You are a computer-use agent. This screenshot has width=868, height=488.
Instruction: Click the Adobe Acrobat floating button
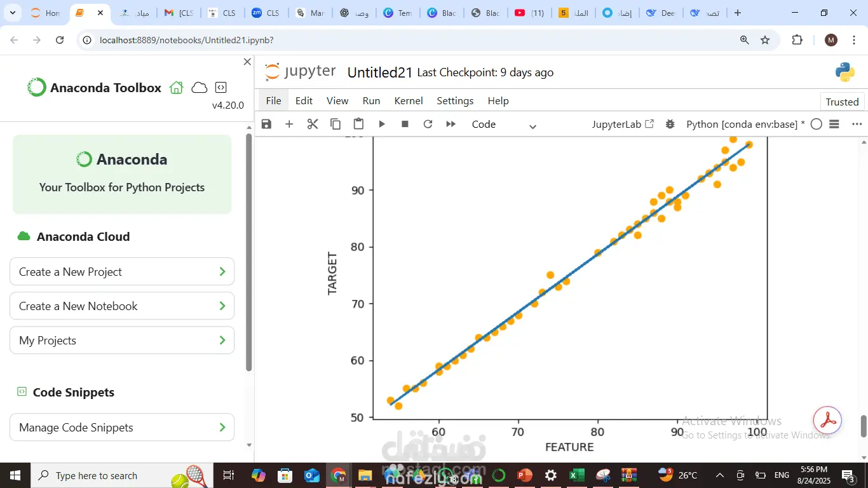coord(827,420)
